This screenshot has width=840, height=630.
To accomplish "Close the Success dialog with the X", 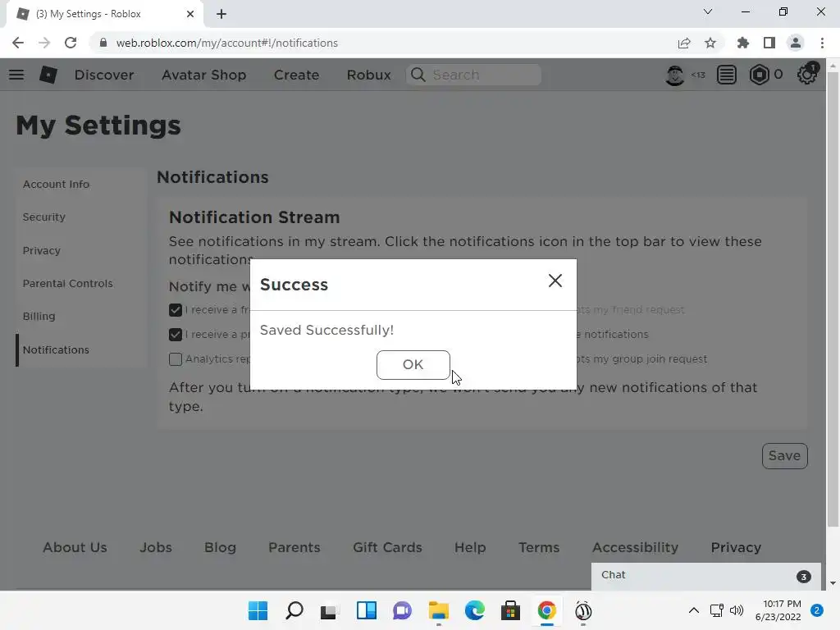I will [555, 281].
